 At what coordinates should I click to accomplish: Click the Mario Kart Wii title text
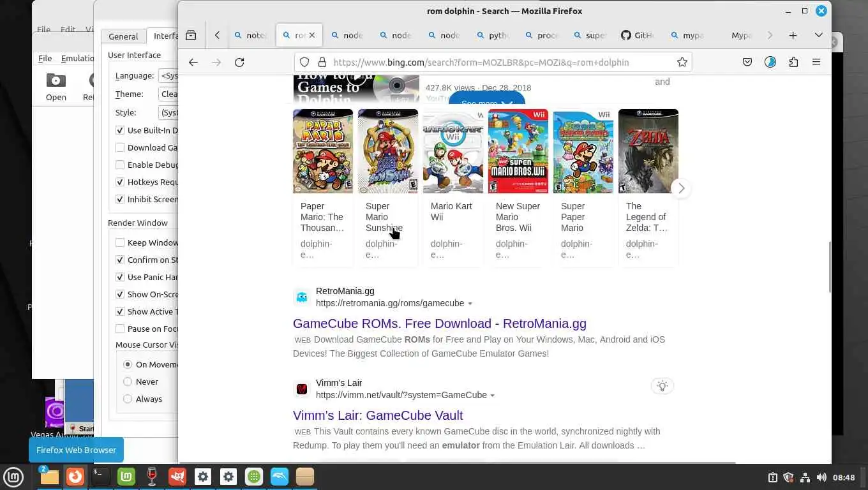click(x=451, y=211)
